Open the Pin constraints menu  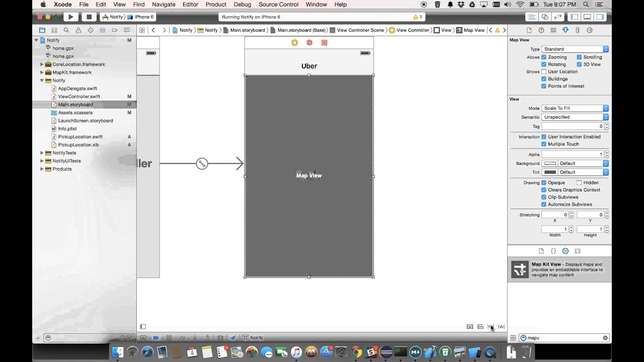(x=491, y=327)
